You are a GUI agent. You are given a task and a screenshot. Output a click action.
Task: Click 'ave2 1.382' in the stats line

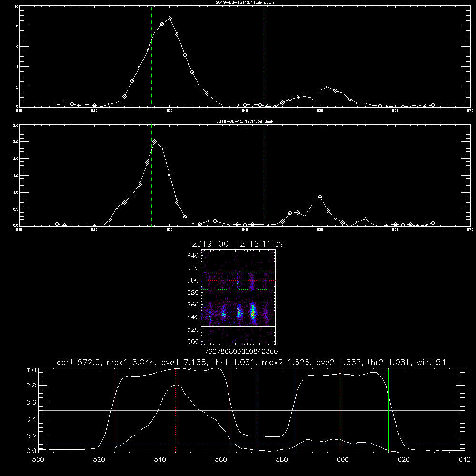pos(338,362)
